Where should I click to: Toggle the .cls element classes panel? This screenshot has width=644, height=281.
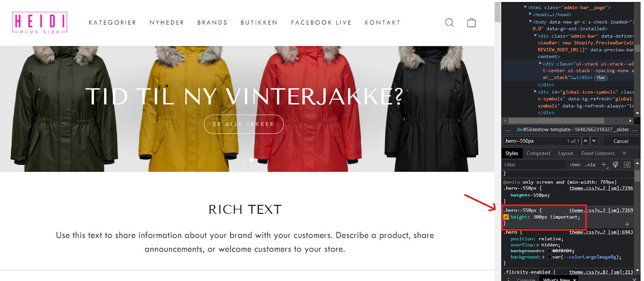[590, 165]
